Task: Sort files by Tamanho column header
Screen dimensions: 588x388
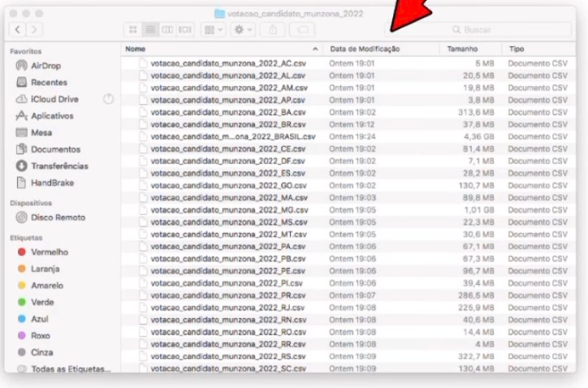Action: point(463,50)
